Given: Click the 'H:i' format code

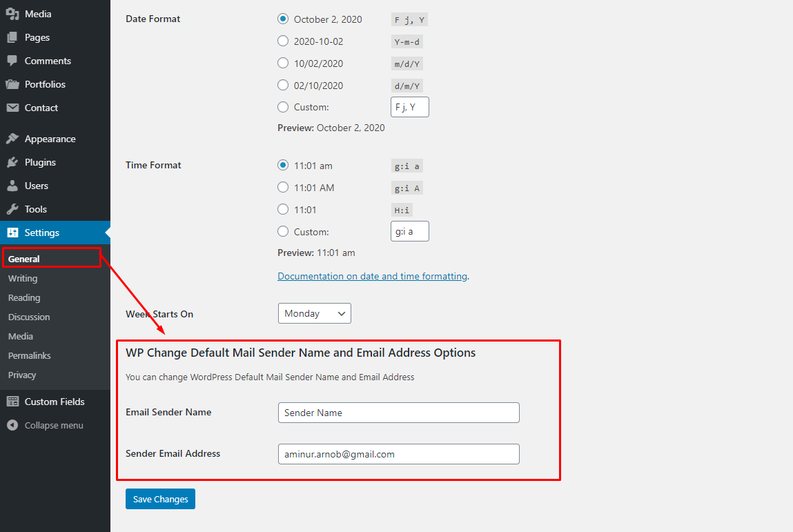Looking at the screenshot, I should (x=402, y=210).
